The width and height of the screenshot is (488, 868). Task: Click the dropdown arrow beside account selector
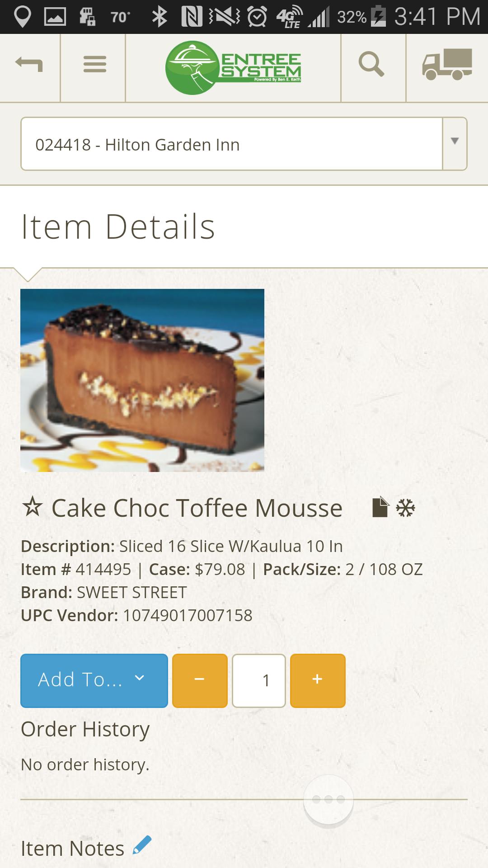click(455, 142)
